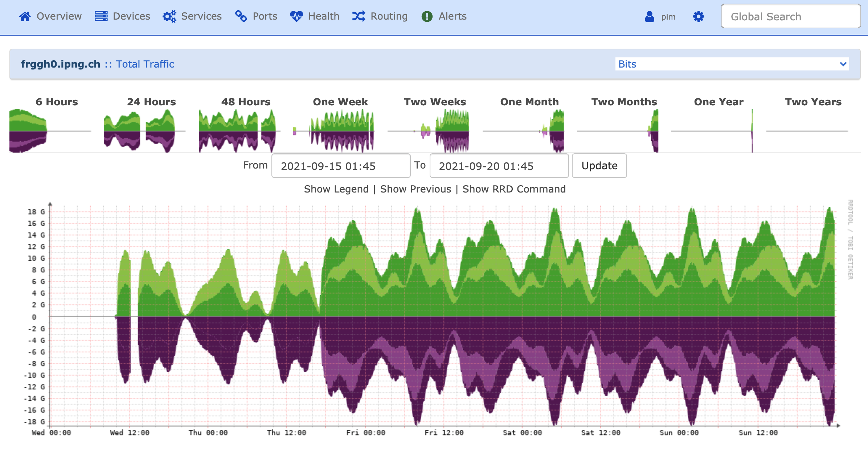Image resolution: width=868 pixels, height=470 pixels.
Task: Open the Routing menu item
Action: click(x=389, y=16)
